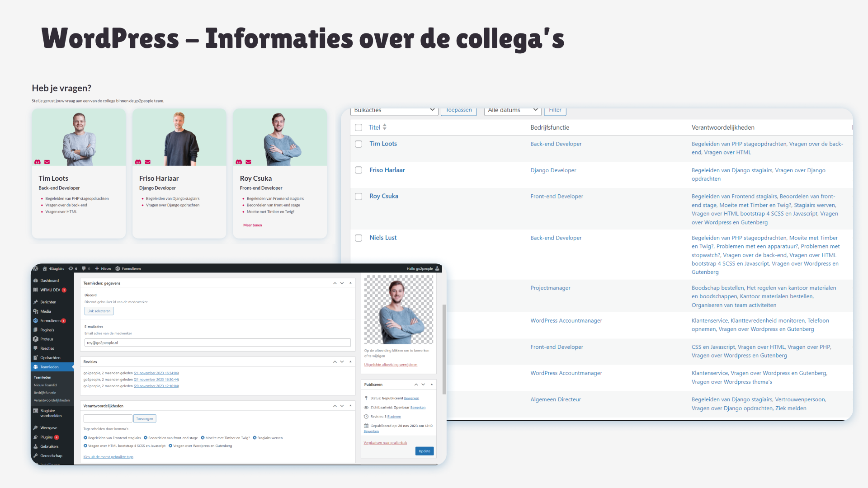Open Formulieren icon in the sidebar

pos(36,321)
